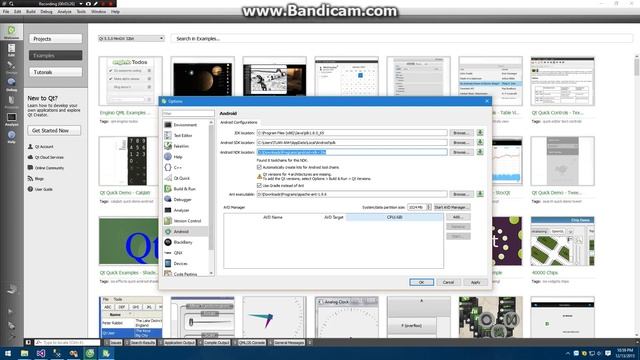Open Tutorials section on Welcome page
The image size is (640, 360).
coord(56,72)
